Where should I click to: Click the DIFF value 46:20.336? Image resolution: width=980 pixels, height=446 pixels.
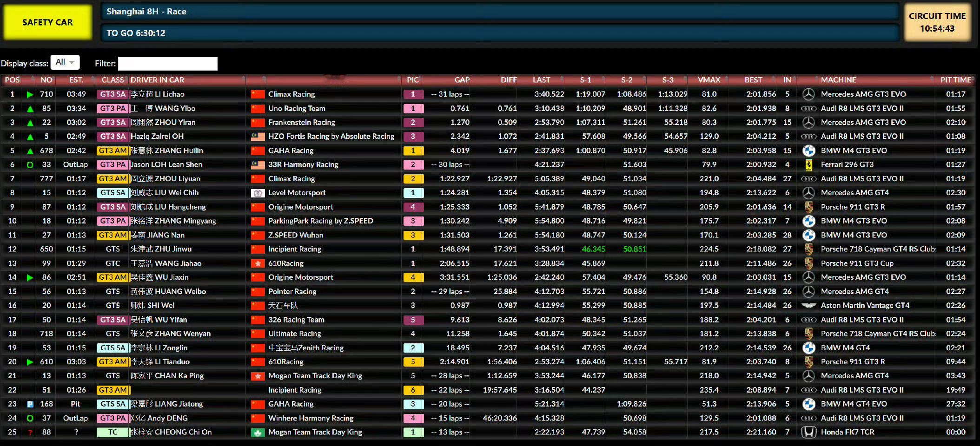point(500,418)
